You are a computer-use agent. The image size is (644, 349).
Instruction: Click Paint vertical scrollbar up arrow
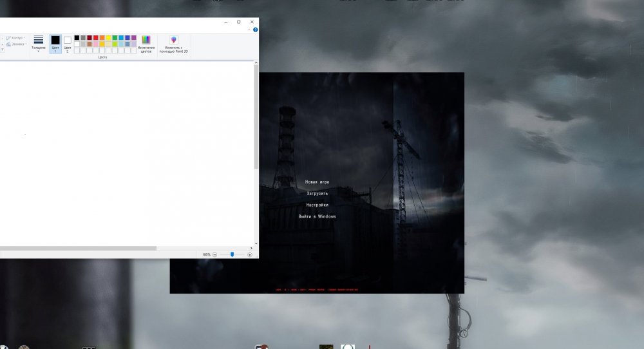coord(256,63)
